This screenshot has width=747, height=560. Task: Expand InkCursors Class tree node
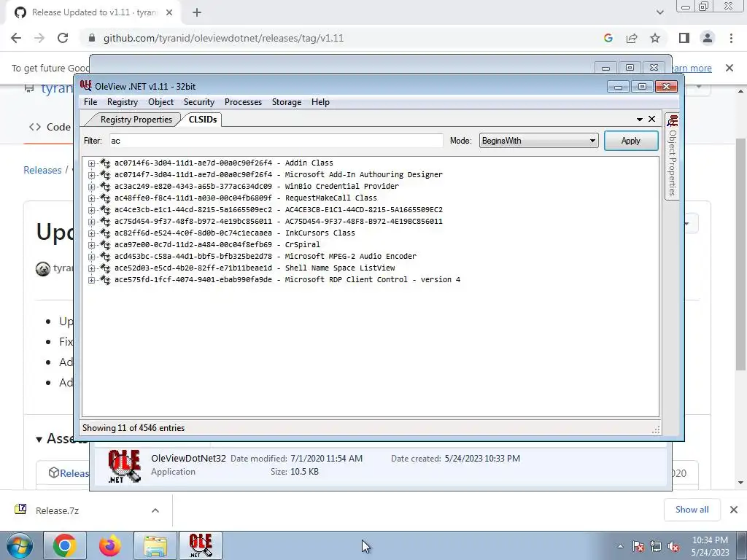pyautogui.click(x=91, y=233)
